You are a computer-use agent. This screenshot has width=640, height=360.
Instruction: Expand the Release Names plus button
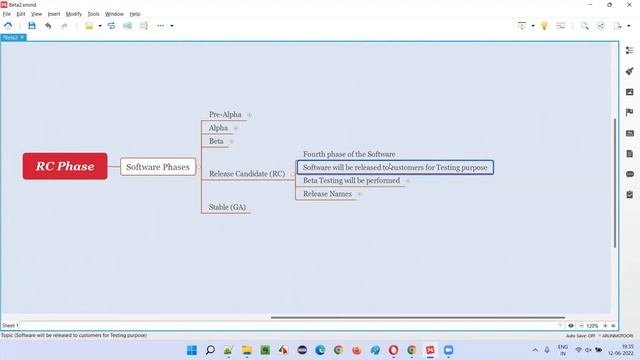pyautogui.click(x=359, y=194)
